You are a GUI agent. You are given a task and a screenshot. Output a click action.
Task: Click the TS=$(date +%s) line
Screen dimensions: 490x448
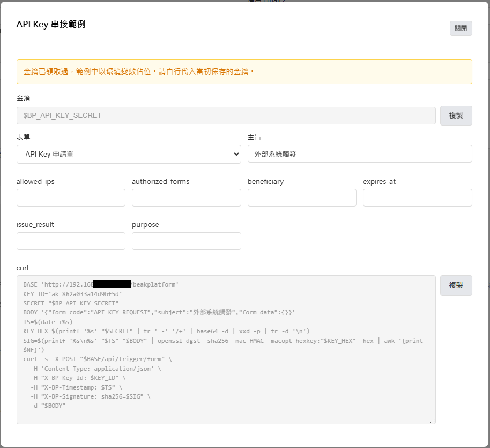coord(48,322)
